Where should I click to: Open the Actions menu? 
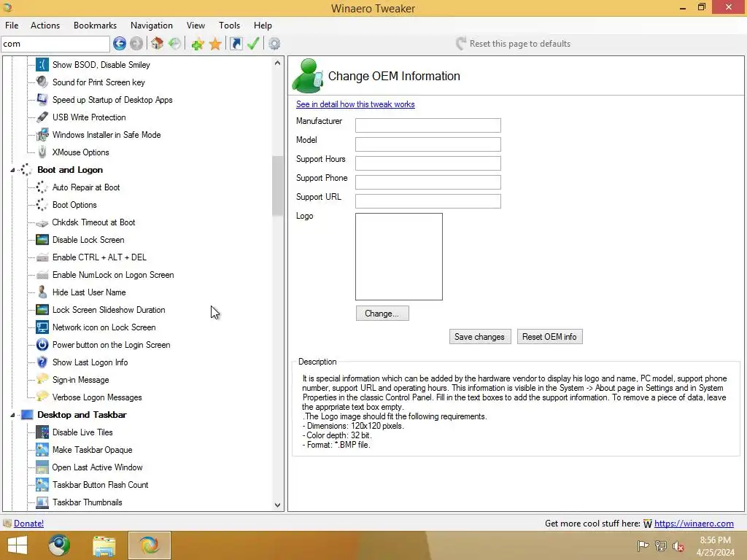pyautogui.click(x=45, y=26)
